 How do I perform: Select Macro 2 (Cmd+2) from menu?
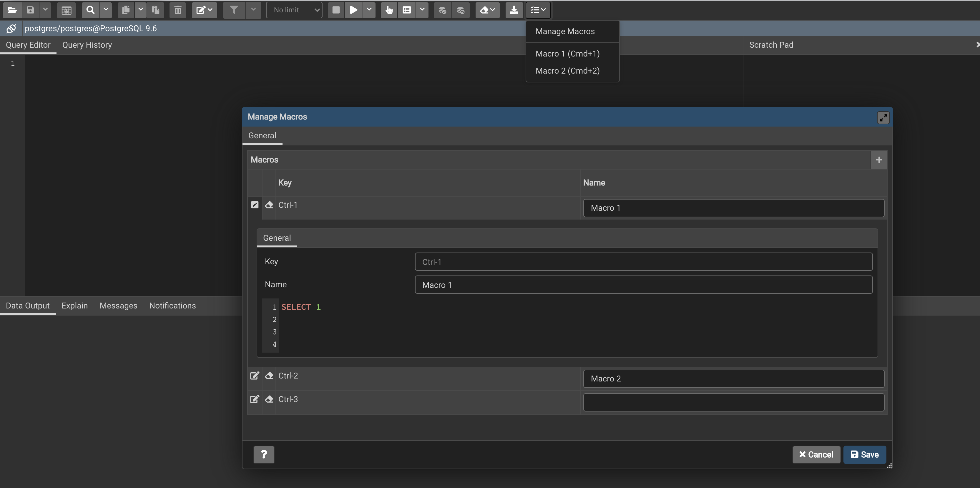pyautogui.click(x=567, y=71)
